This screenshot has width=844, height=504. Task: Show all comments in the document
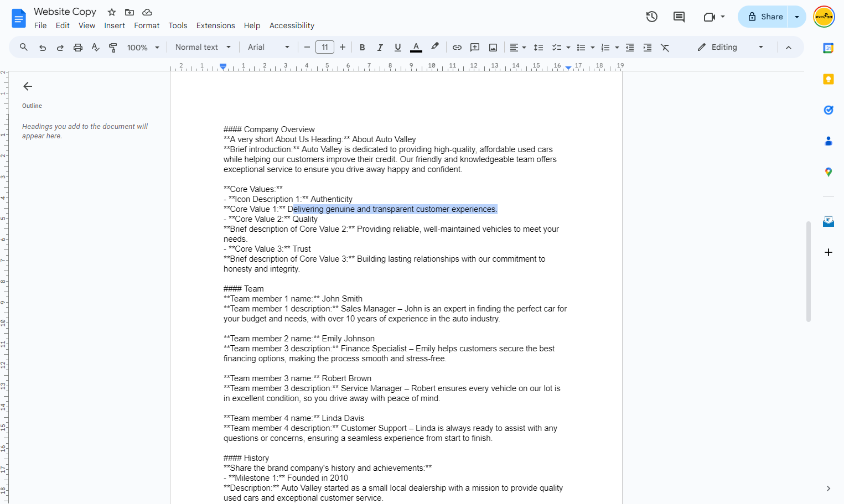tap(679, 17)
